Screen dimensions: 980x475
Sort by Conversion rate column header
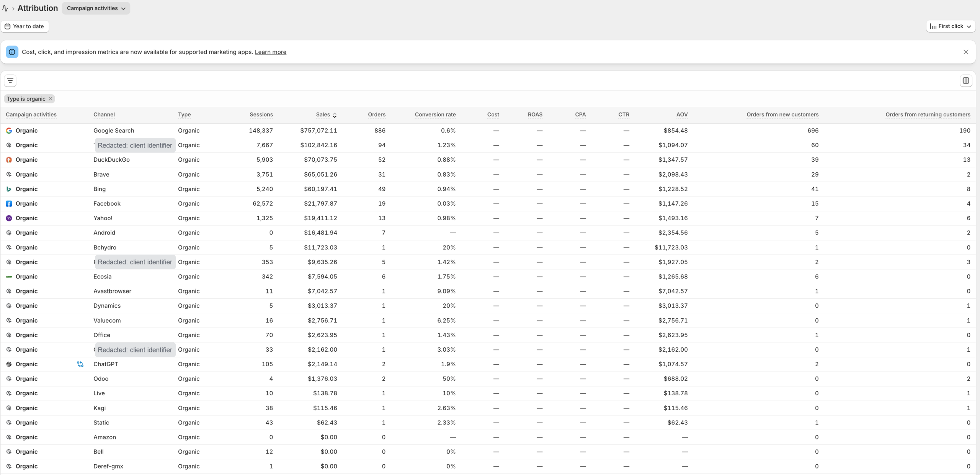(435, 115)
